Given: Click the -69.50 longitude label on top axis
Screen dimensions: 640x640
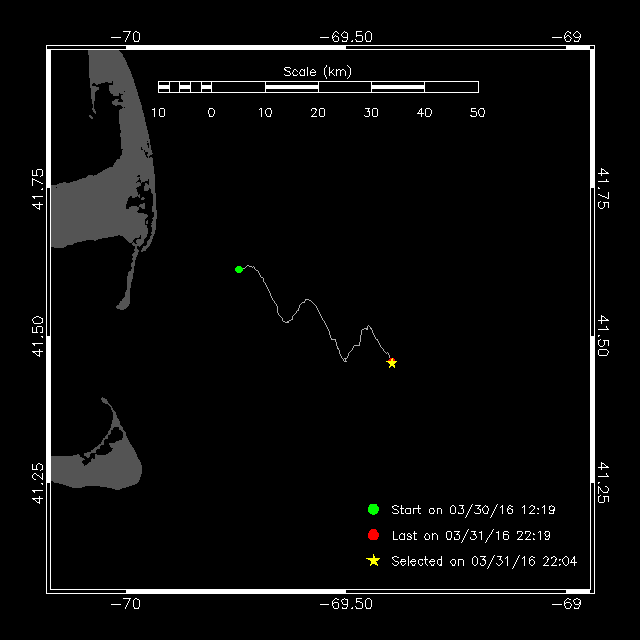Looking at the screenshot, I should (x=345, y=36).
